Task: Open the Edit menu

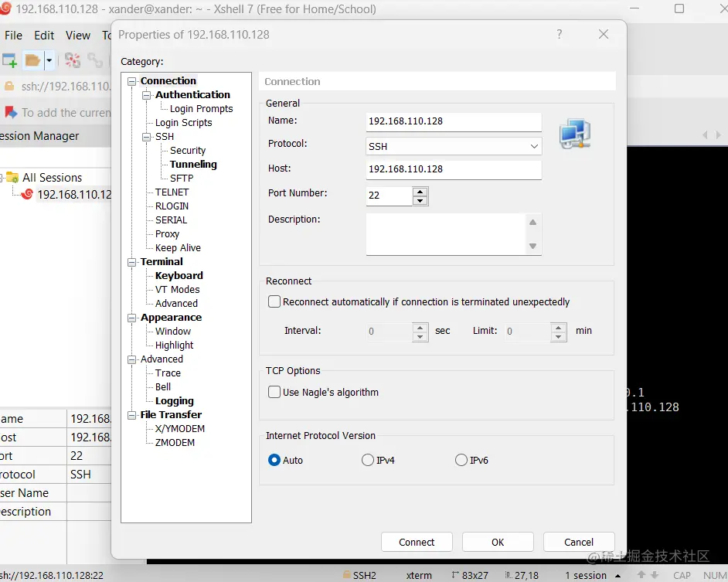Action: (44, 36)
